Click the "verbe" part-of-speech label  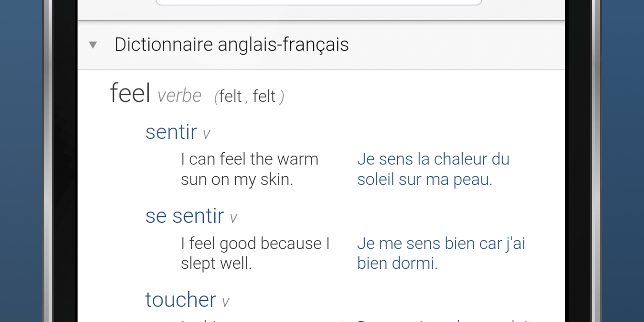point(179,96)
